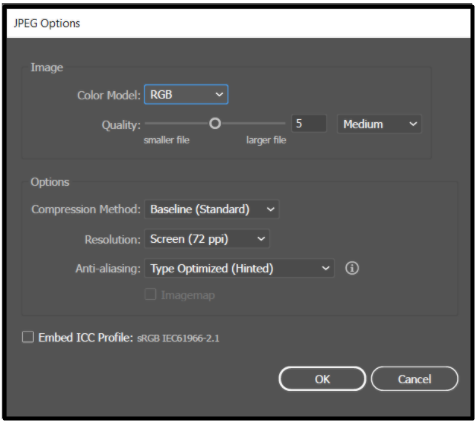Toggle the Imagemap checkbox
The image size is (475, 422).
[x=150, y=295]
